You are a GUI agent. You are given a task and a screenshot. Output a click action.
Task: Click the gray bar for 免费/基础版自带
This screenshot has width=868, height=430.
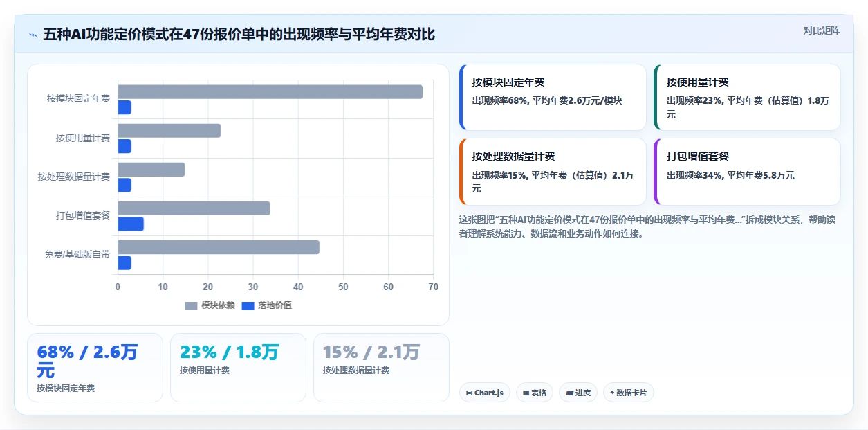219,247
